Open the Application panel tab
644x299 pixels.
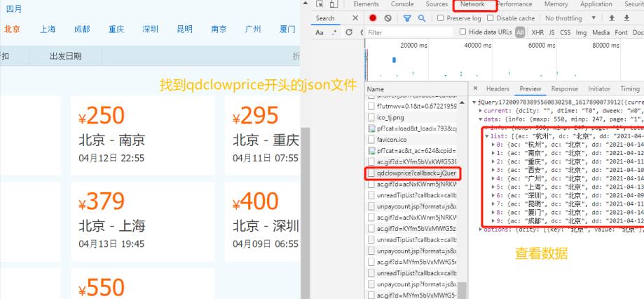(596, 4)
